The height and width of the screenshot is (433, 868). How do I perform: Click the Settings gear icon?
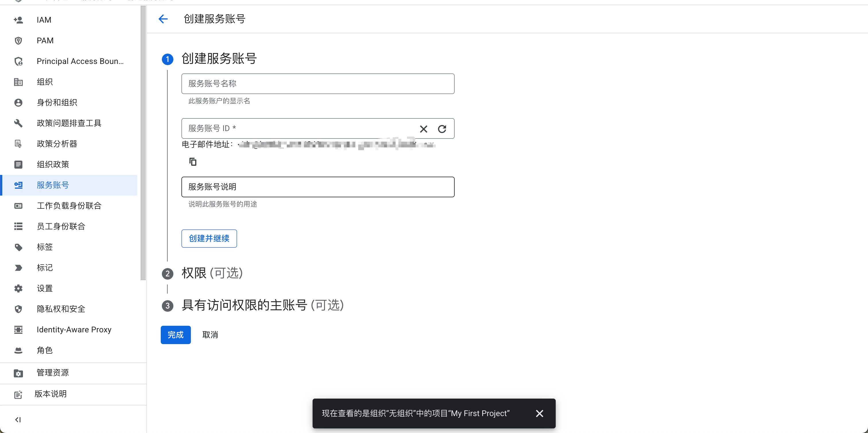[x=19, y=288]
